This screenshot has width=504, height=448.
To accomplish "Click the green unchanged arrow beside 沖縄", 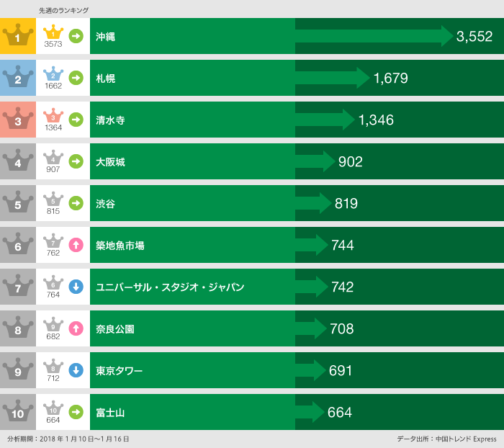I will (76, 36).
